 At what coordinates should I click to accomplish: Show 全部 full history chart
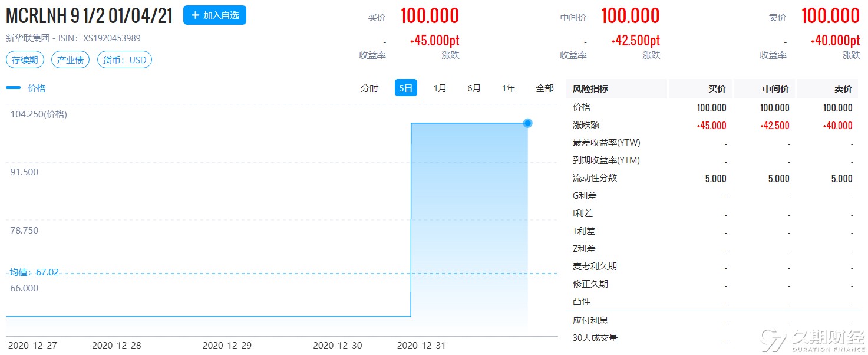click(545, 88)
